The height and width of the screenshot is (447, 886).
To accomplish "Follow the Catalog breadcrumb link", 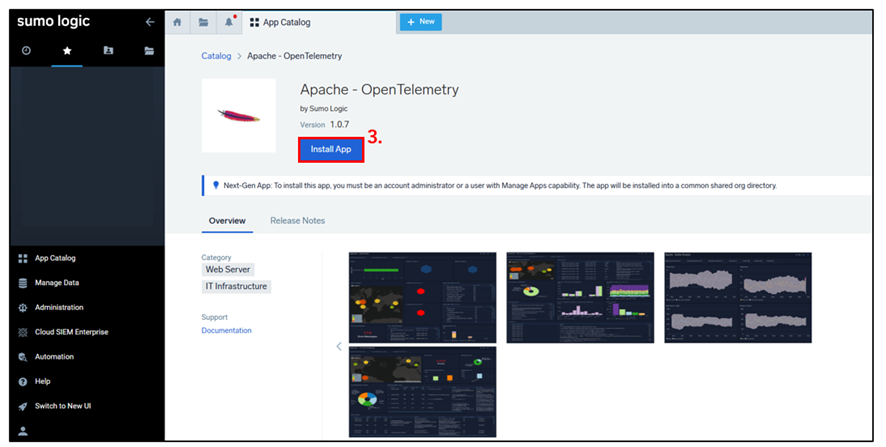I will tap(216, 56).
